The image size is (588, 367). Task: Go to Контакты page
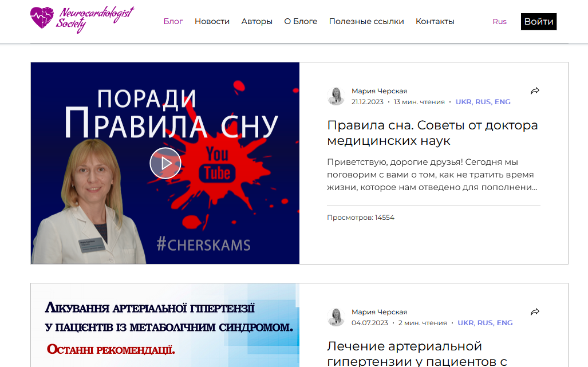[435, 21]
